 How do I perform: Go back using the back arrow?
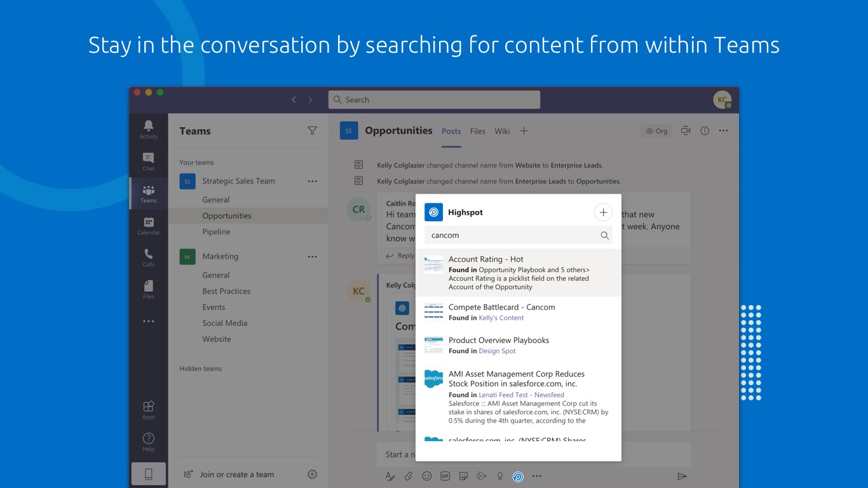294,100
